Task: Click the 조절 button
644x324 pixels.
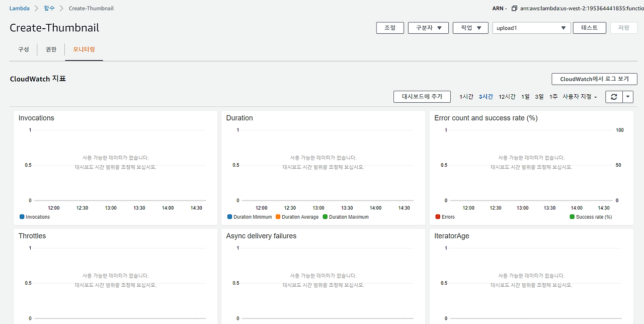Action: tap(390, 28)
